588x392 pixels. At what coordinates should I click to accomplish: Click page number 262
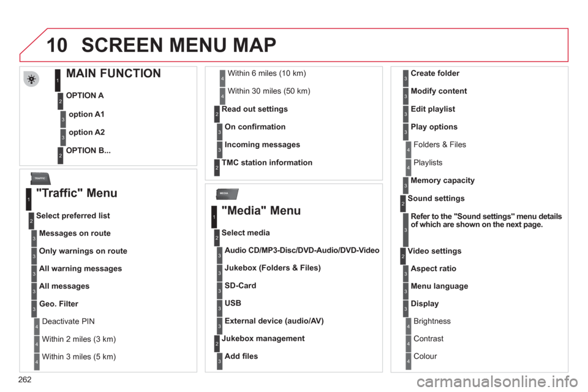click(24, 380)
